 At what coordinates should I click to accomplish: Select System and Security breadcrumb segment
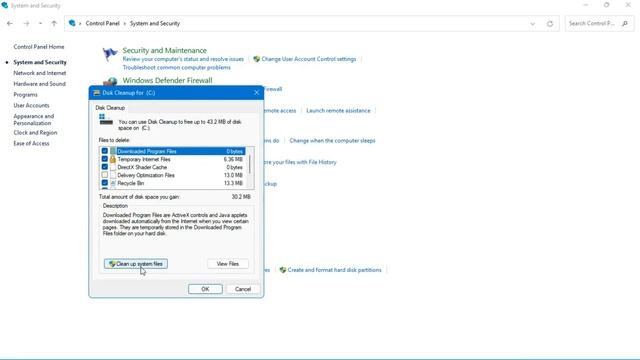(155, 24)
